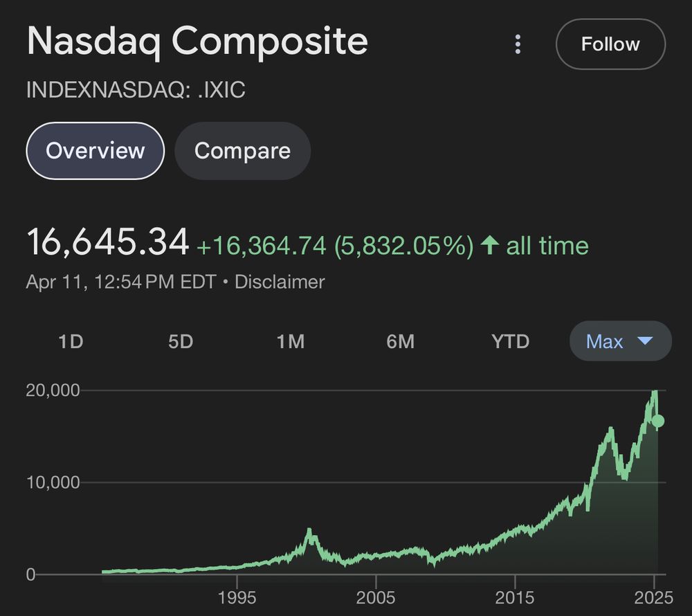Click the INDEXNASDAQ: .IXIC ticker text
This screenshot has width=692, height=616.
click(136, 91)
